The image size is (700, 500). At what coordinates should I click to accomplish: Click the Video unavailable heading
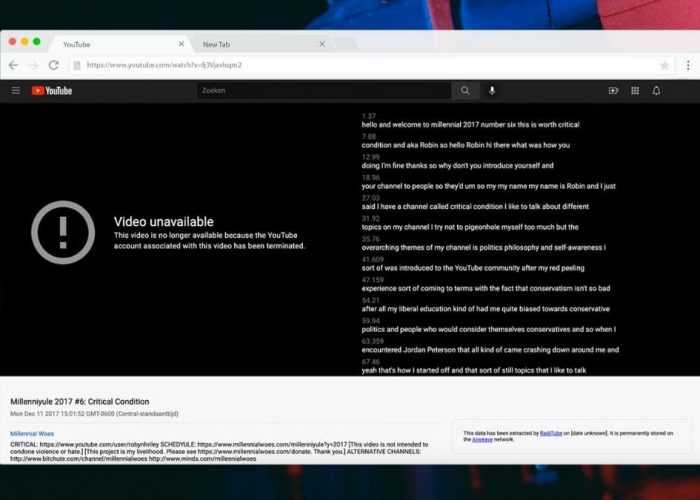click(x=164, y=222)
